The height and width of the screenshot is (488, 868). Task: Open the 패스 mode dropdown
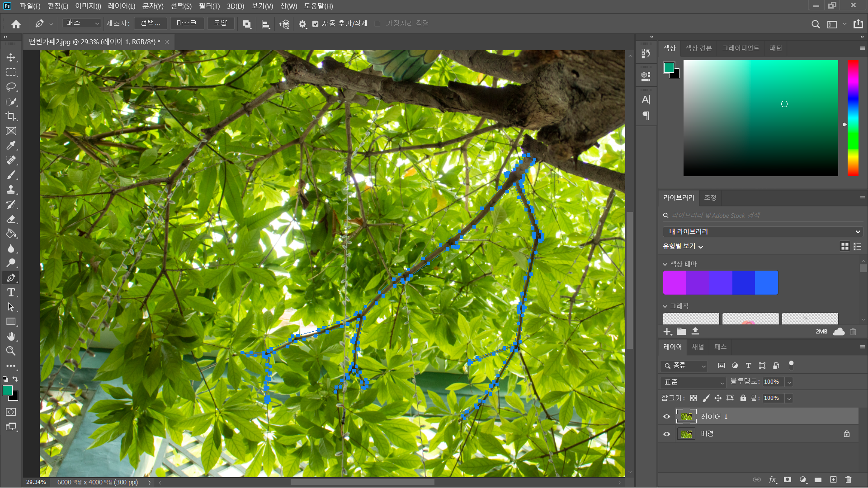pyautogui.click(x=82, y=23)
